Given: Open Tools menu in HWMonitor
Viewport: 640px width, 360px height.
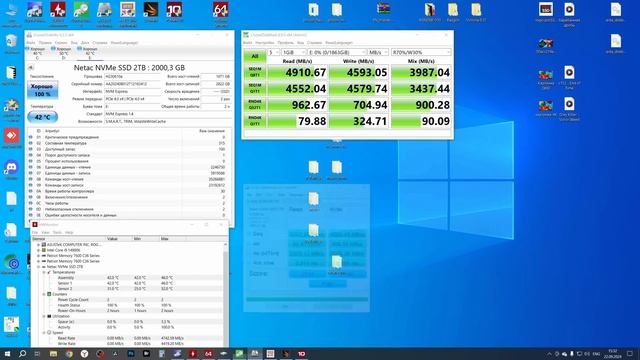Looking at the screenshot, I should [x=57, y=232].
